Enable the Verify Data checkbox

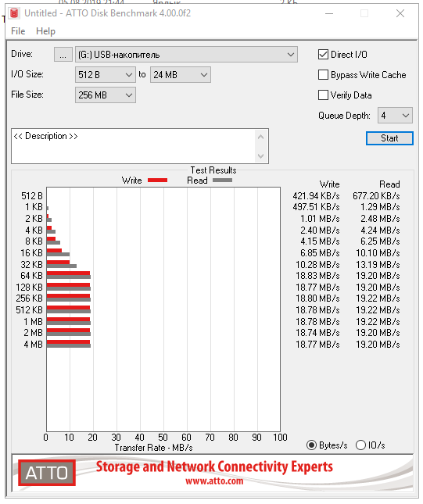click(323, 95)
